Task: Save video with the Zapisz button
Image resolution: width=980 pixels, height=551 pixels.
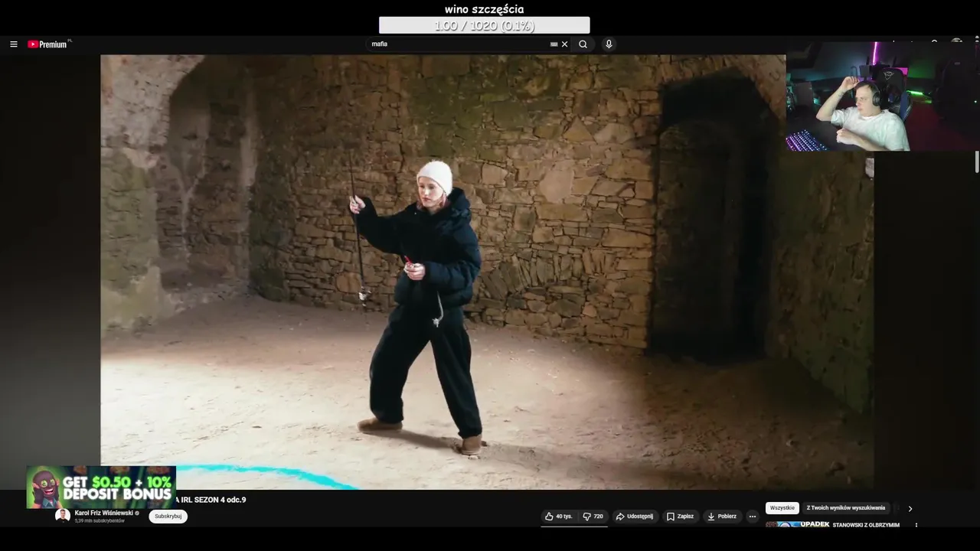Action: coord(680,517)
